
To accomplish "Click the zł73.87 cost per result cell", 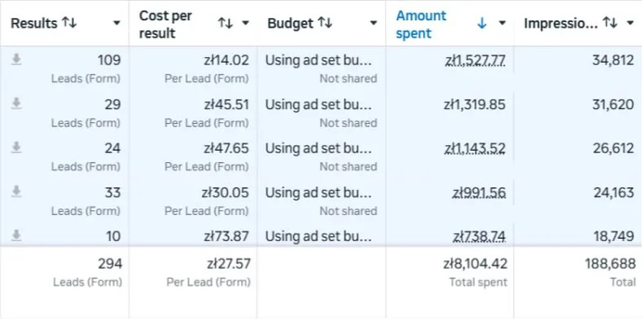I will click(x=226, y=236).
